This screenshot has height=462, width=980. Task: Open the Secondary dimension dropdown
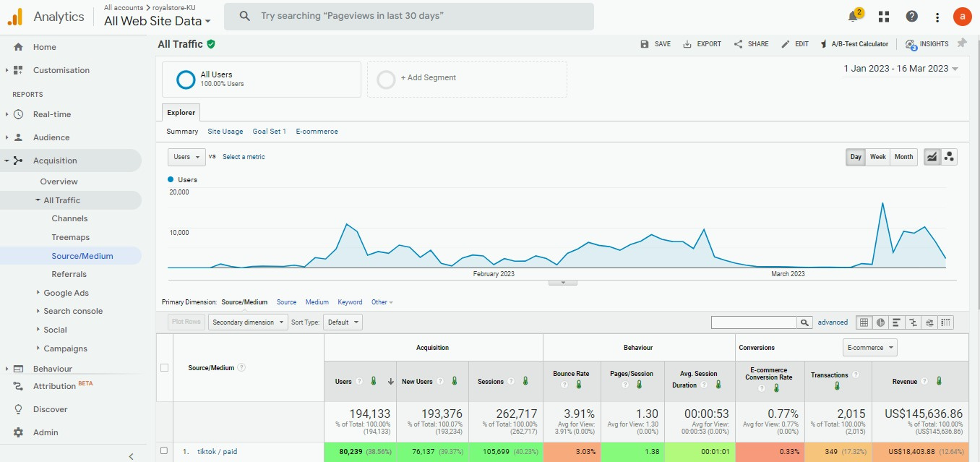coord(248,322)
